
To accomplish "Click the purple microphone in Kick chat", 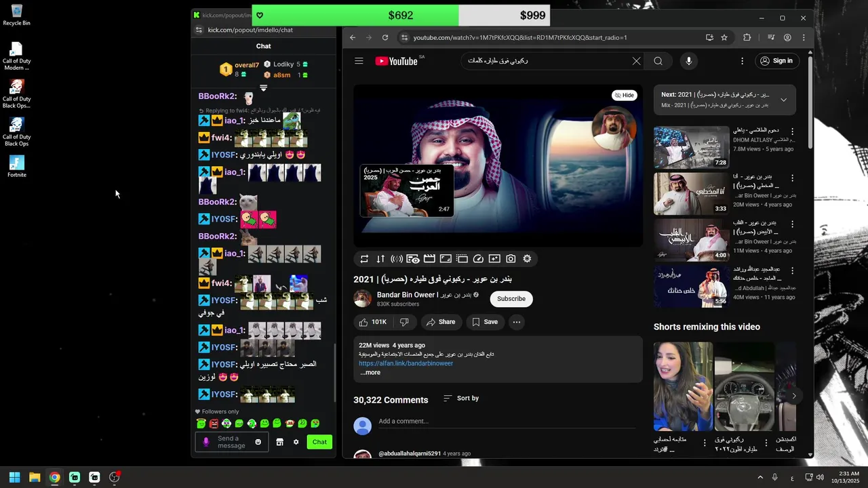I will tap(206, 442).
